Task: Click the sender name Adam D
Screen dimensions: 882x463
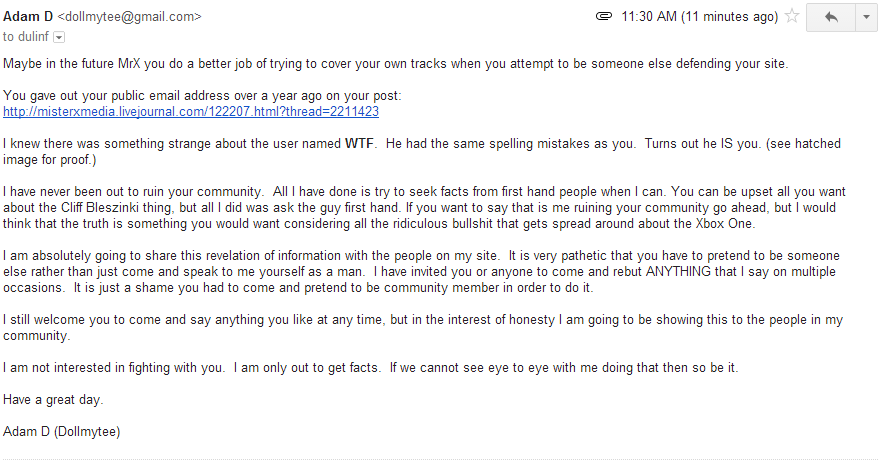Action: tap(28, 17)
